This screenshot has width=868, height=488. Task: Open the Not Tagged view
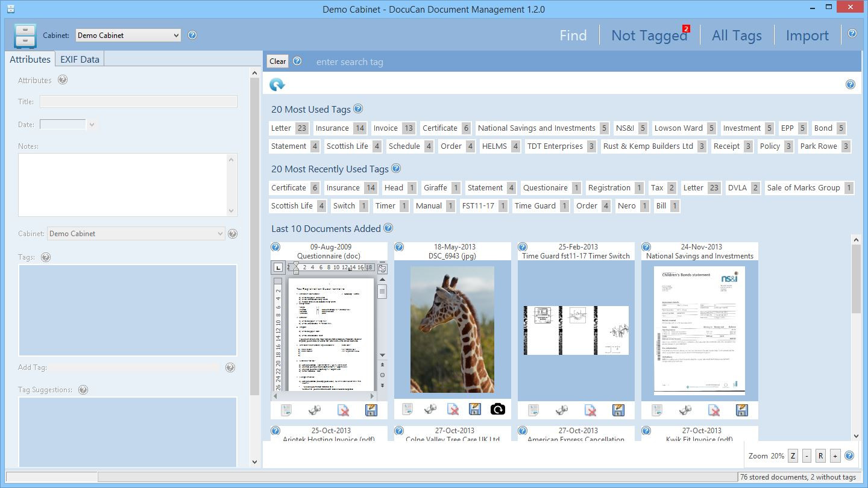point(649,36)
